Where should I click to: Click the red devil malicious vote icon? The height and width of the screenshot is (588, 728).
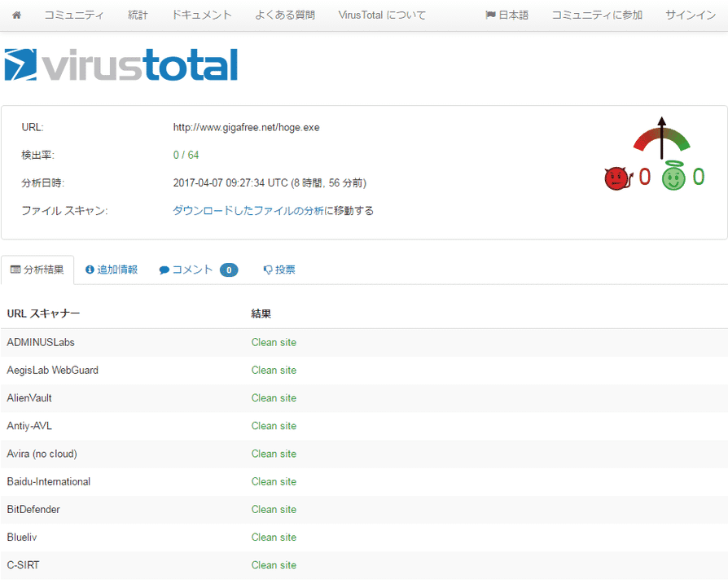[x=618, y=178]
